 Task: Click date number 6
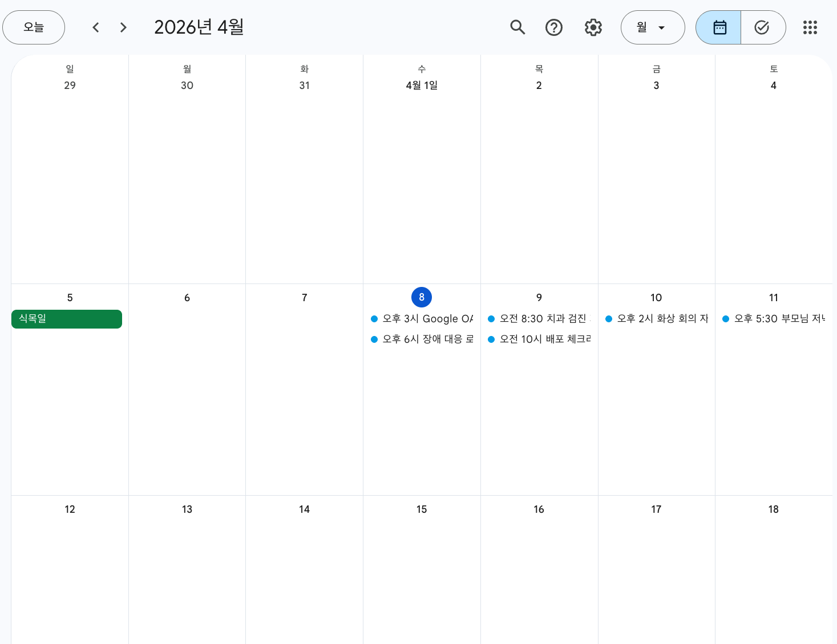coord(187,298)
